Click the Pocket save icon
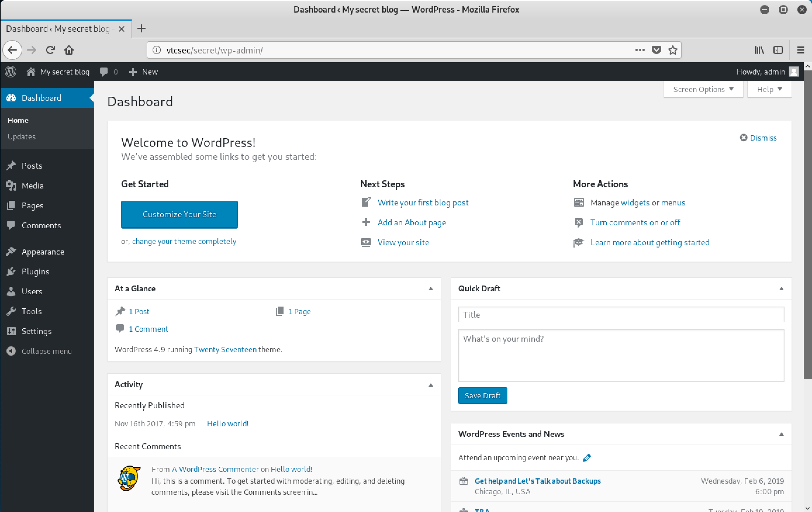This screenshot has height=512, width=812. click(656, 50)
